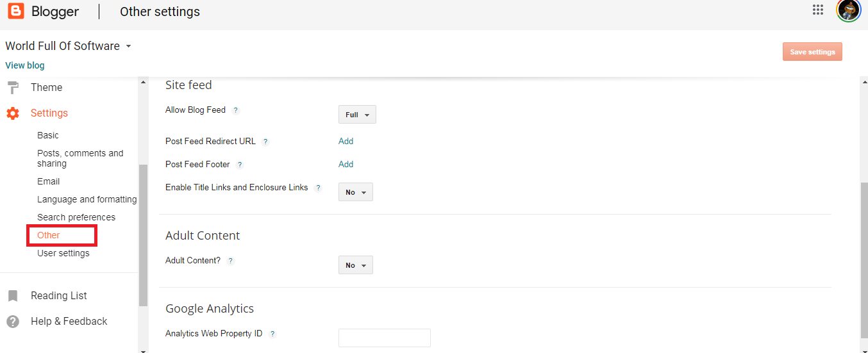
Task: Show help for Analytics Web Property ID
Action: 272,334
